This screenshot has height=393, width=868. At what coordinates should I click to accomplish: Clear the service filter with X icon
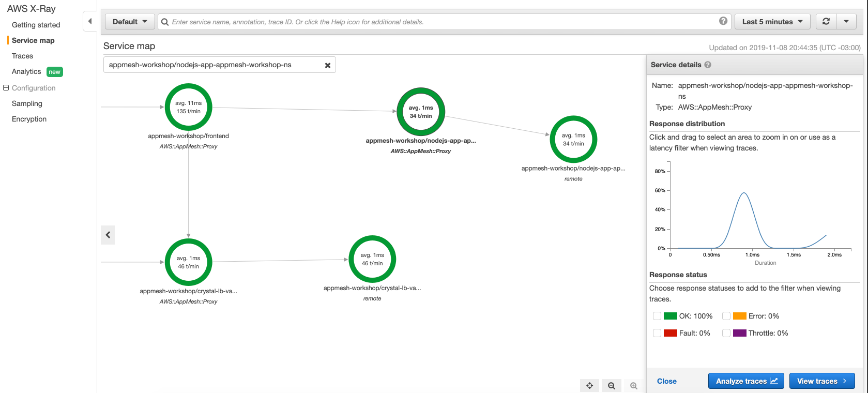pos(327,65)
